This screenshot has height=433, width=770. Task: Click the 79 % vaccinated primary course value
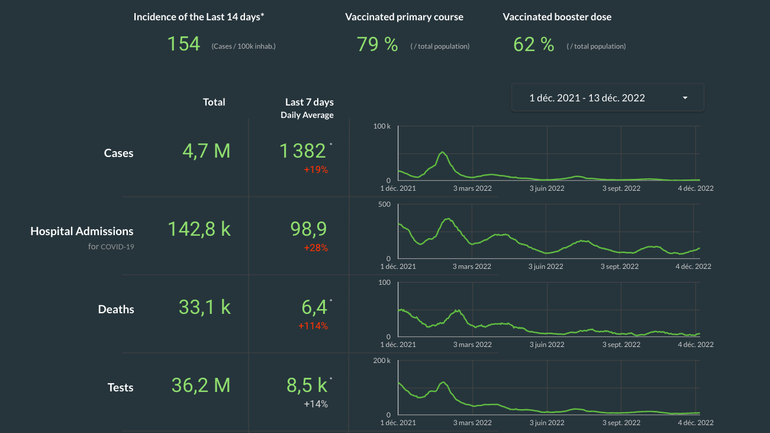[x=377, y=44]
